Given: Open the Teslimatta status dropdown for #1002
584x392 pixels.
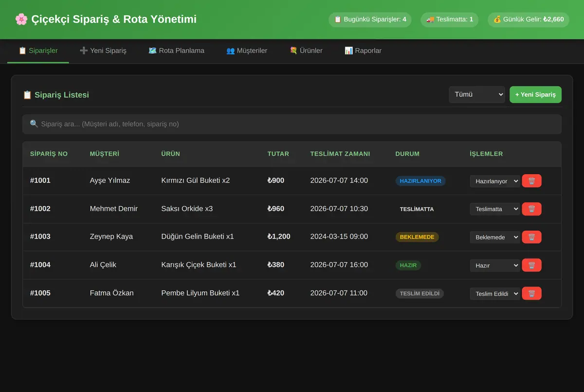Looking at the screenshot, I should pyautogui.click(x=495, y=209).
